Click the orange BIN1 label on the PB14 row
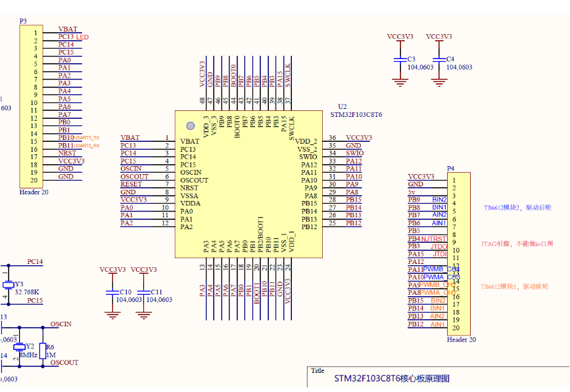Screen dimensions: 570x392 pos(438,309)
